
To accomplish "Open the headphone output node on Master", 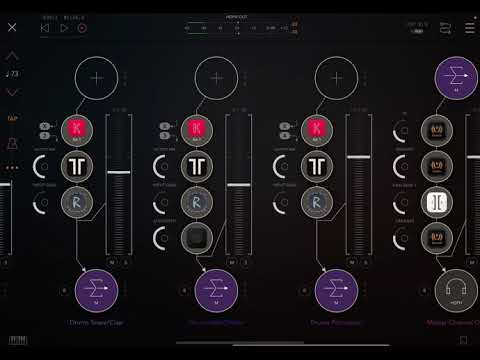I will pos(456,291).
